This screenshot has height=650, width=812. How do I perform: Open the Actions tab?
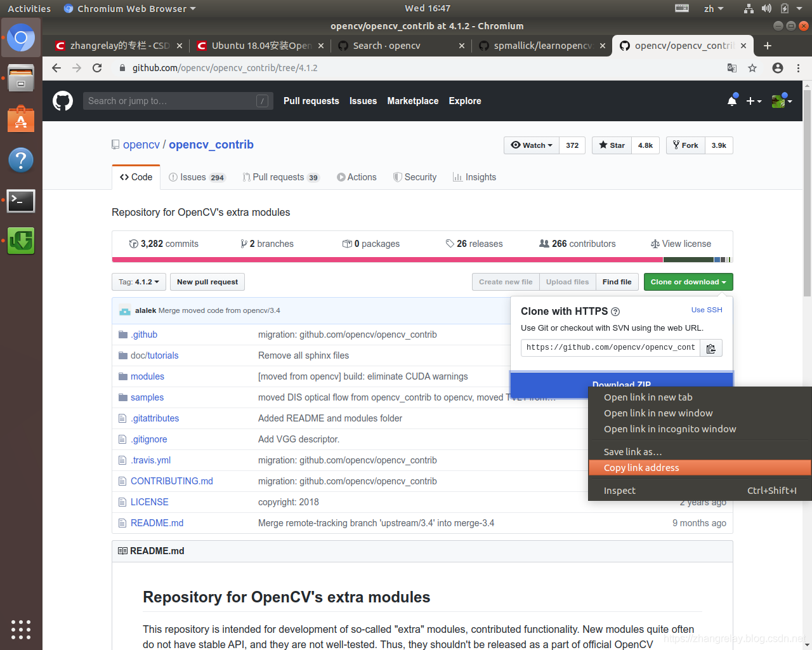point(357,177)
